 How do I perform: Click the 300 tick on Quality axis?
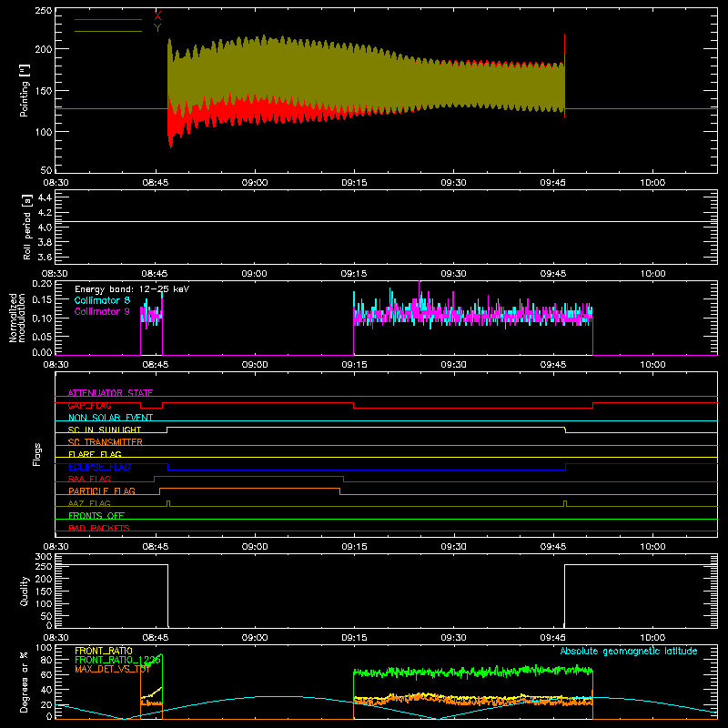tap(44, 557)
